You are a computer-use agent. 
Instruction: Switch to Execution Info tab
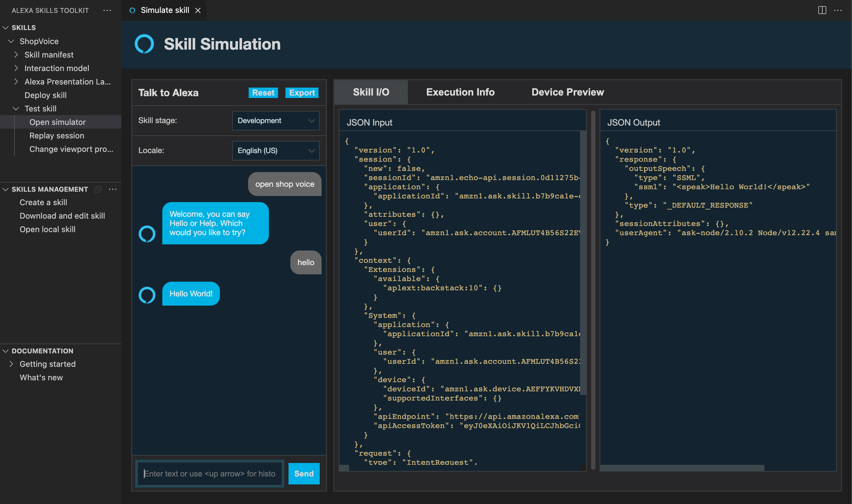[x=460, y=92]
